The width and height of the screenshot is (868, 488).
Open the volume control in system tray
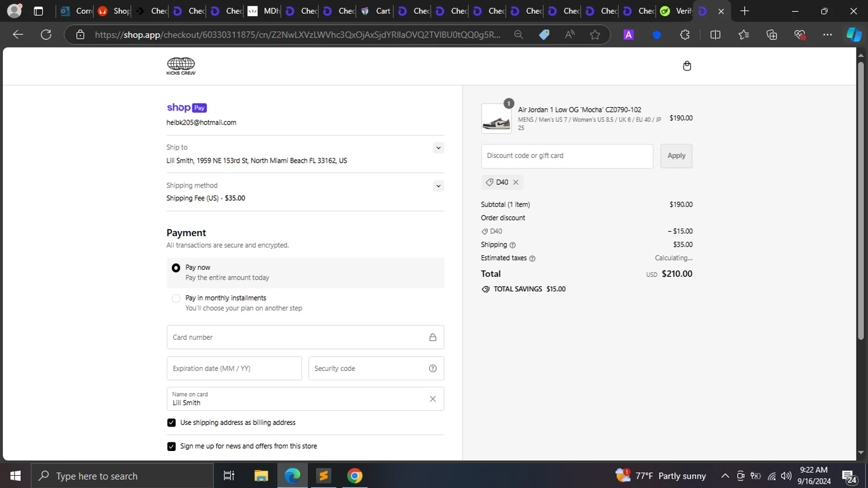click(786, 476)
